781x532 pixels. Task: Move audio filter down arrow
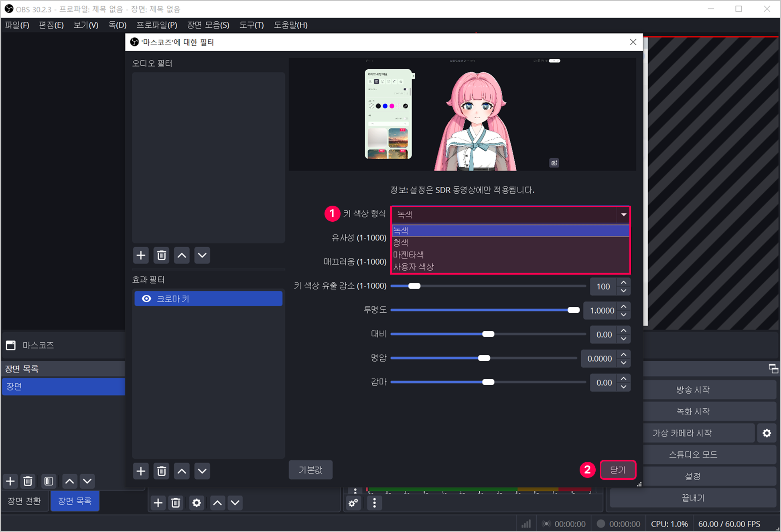[202, 255]
